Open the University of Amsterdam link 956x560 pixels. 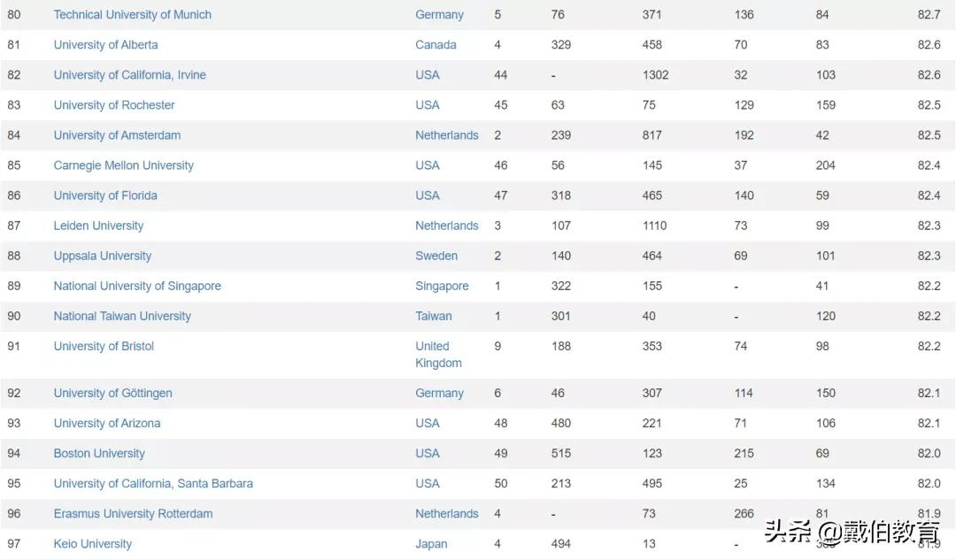(x=117, y=135)
